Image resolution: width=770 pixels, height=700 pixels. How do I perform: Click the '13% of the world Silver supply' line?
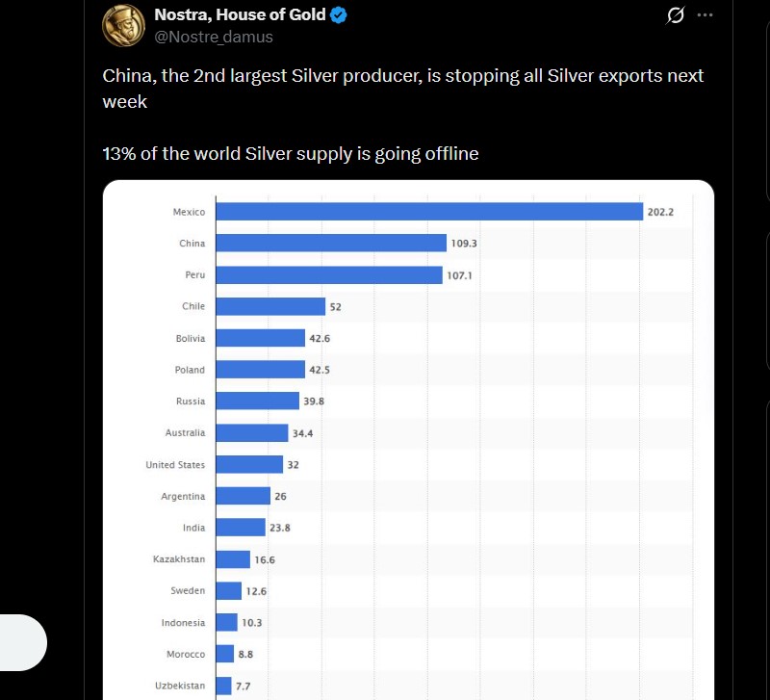(291, 153)
